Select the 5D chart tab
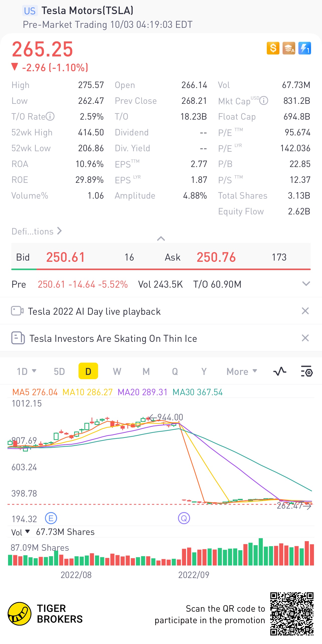Viewport: 322px width, 644px height. pos(59,371)
